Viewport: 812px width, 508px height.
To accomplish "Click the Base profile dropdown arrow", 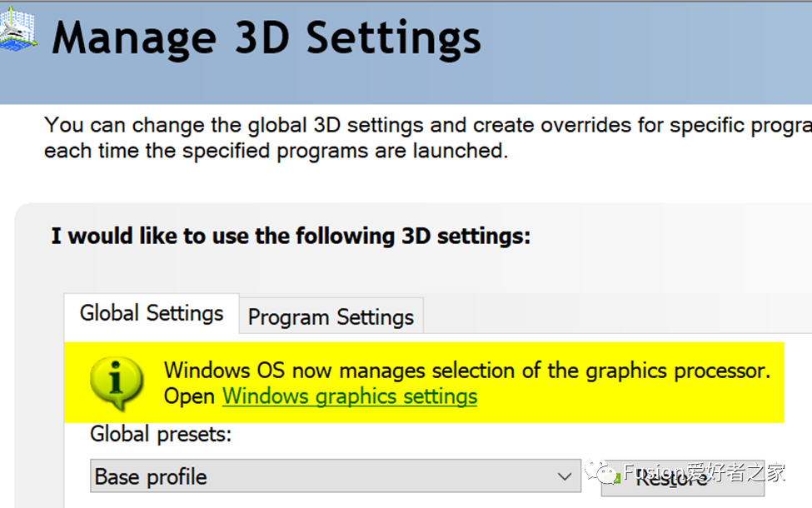I will click(x=565, y=477).
